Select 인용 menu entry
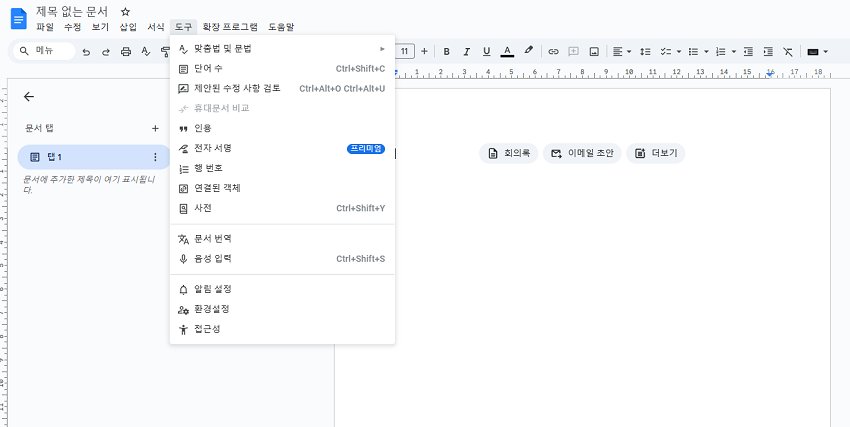The height and width of the screenshot is (427, 850). 282,128
